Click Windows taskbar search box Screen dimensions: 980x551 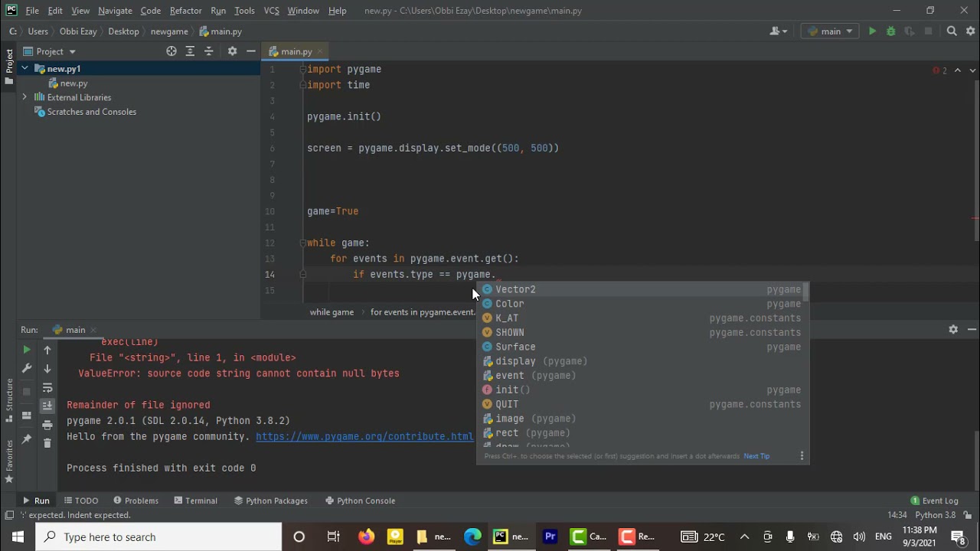(159, 536)
